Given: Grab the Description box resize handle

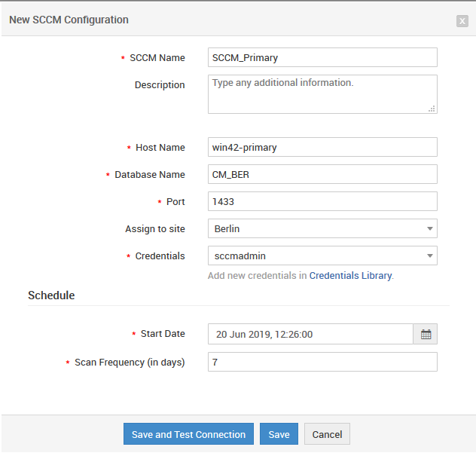Looking at the screenshot, I should point(432,109).
